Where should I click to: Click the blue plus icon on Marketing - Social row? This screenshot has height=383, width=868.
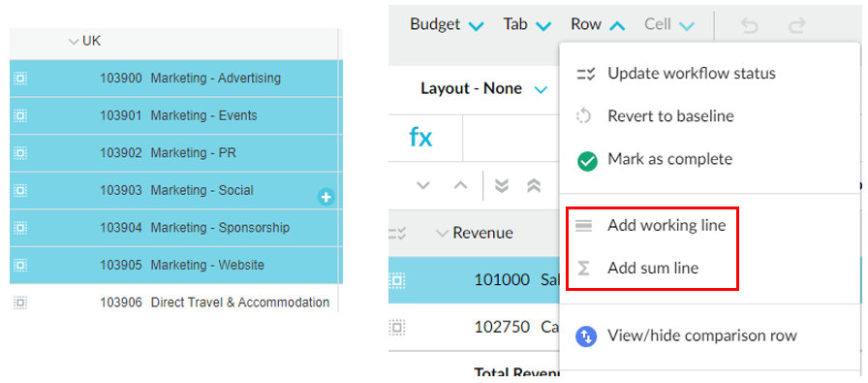pyautogui.click(x=326, y=197)
